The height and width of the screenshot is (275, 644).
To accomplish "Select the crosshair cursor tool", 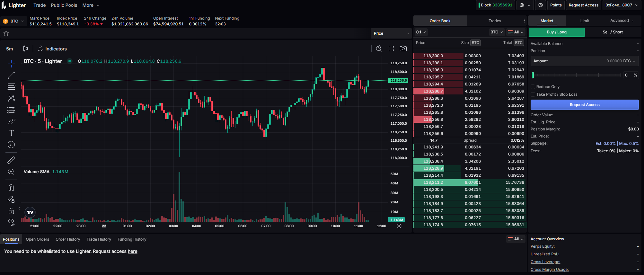I will (11, 64).
